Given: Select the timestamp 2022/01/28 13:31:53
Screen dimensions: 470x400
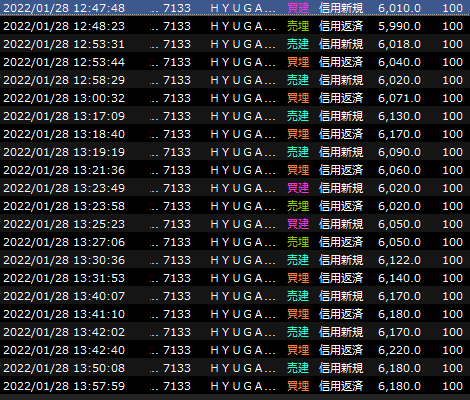Looking at the screenshot, I should tap(64, 278).
